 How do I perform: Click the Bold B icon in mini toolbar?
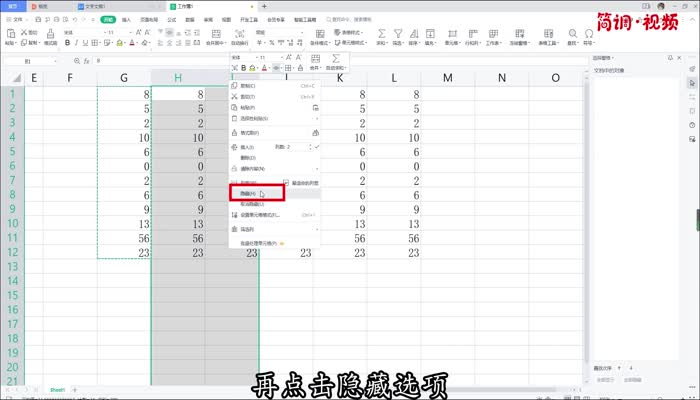coord(241,68)
